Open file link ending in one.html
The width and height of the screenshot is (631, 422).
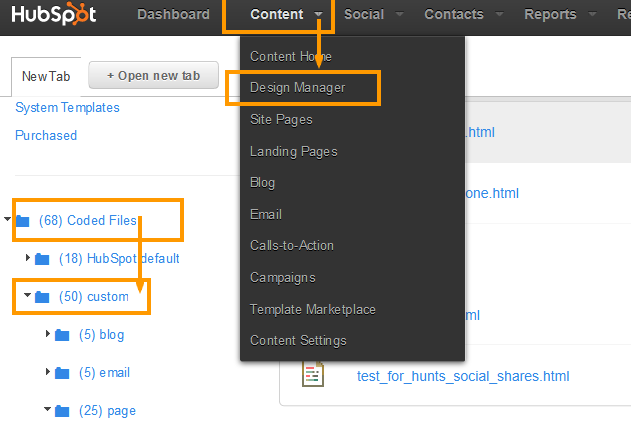point(492,193)
